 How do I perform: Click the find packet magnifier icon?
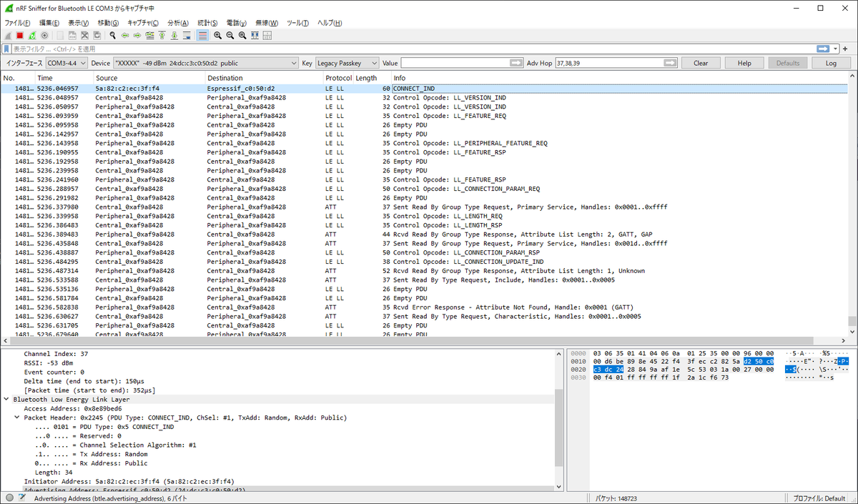[x=113, y=35]
